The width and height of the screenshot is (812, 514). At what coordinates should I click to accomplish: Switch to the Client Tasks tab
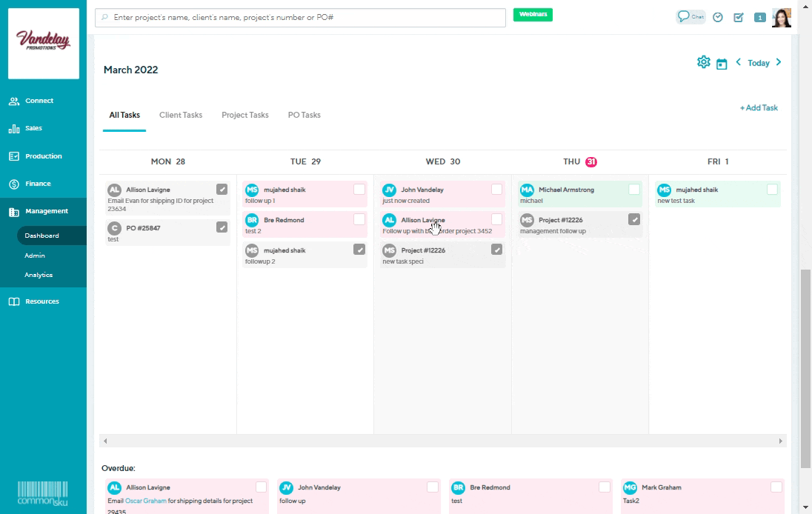(x=181, y=115)
